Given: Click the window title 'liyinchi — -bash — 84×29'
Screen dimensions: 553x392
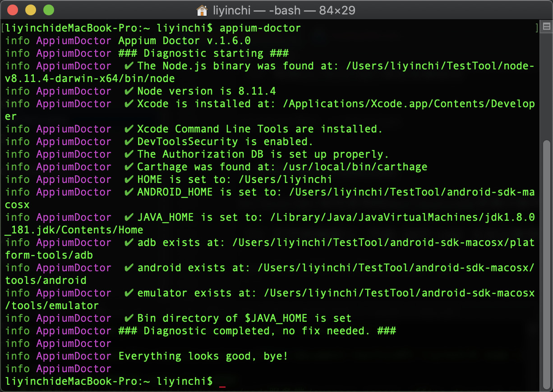Looking at the screenshot, I should click(x=285, y=10).
